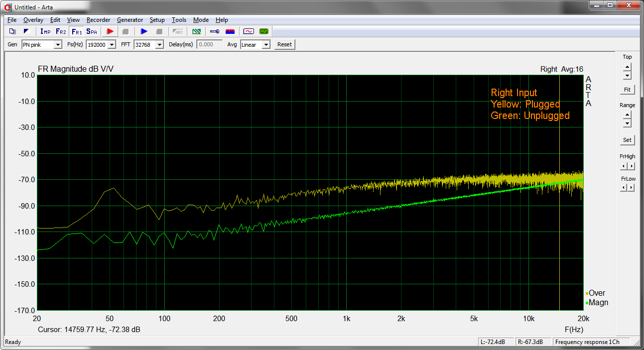
Task: Start the generator with the blue play icon
Action: pyautogui.click(x=144, y=31)
